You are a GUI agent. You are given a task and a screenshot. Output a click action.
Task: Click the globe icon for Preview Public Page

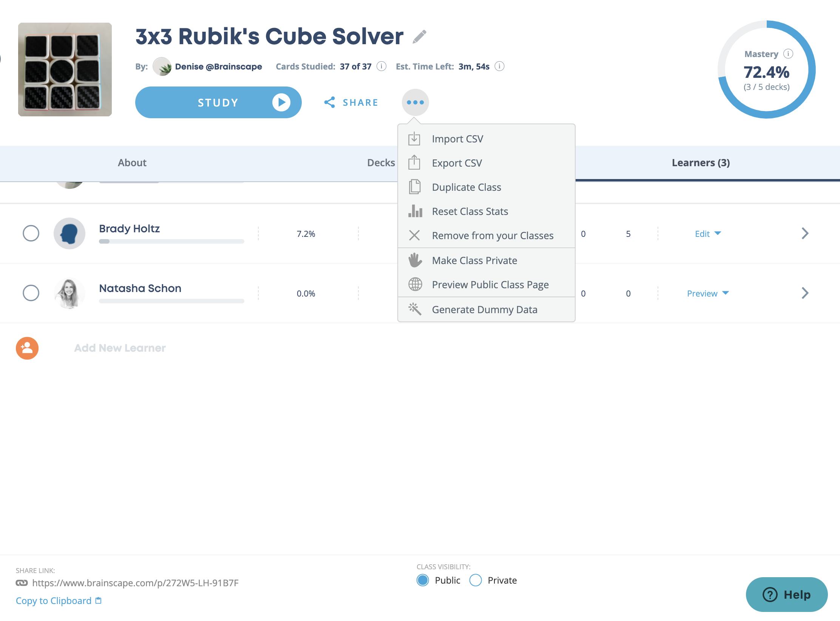click(415, 284)
